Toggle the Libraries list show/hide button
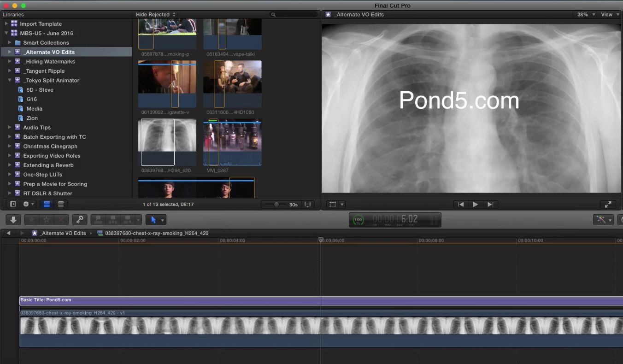The image size is (623, 364). pos(13,204)
